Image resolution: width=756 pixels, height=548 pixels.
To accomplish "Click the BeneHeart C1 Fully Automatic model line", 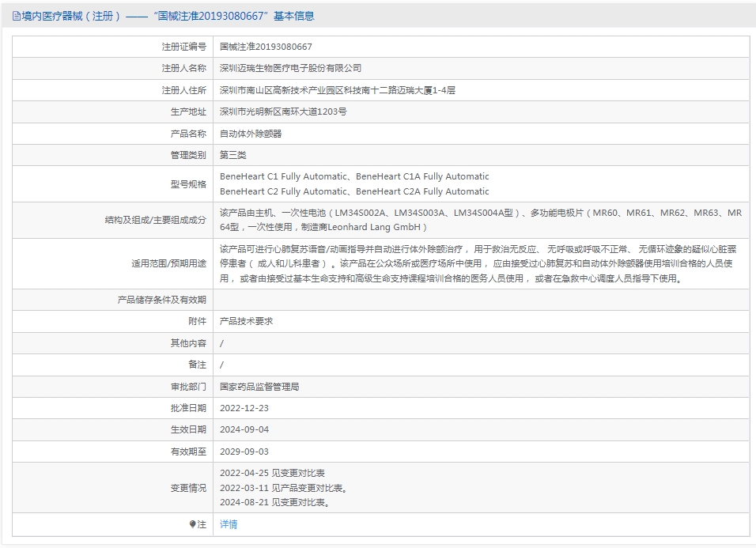I will pos(282,176).
